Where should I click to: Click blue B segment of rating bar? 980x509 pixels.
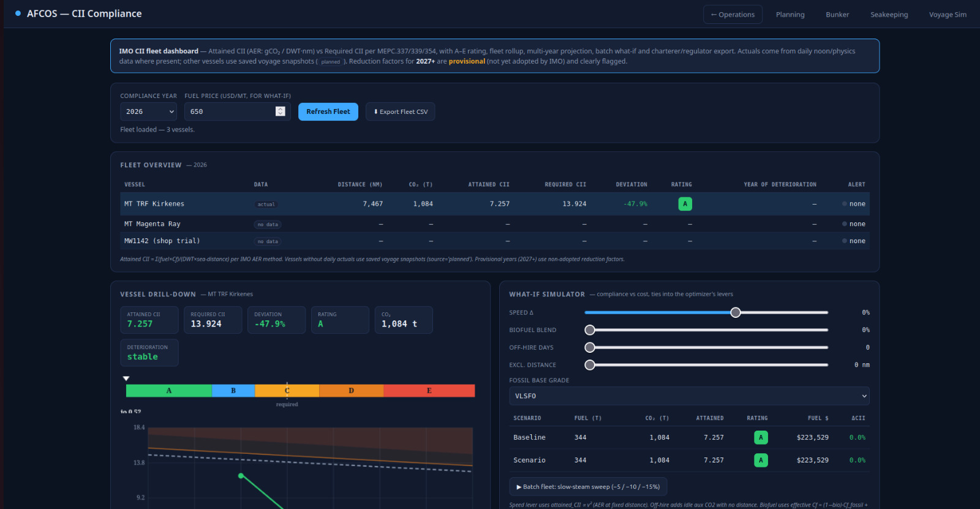click(233, 391)
